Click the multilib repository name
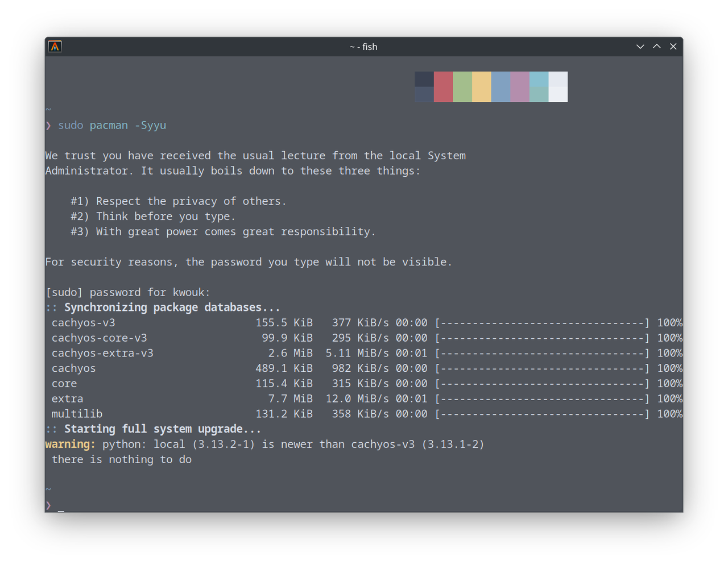728x565 pixels. [77, 414]
